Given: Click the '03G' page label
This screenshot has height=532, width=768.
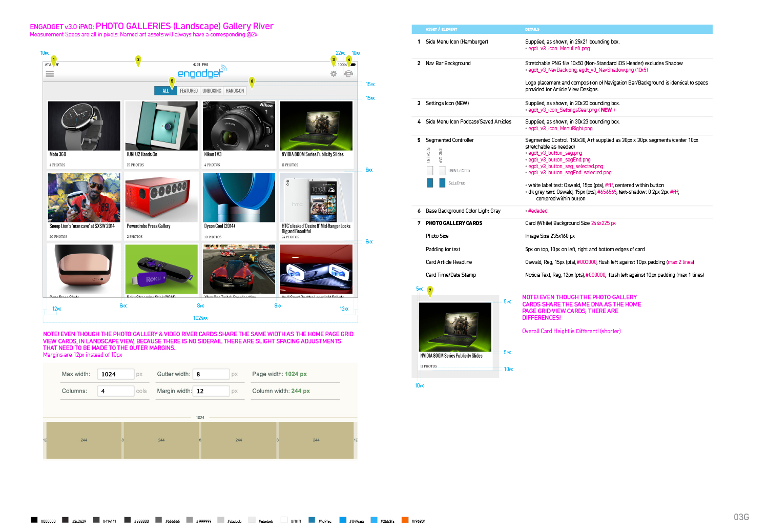Looking at the screenshot, I should [741, 517].
